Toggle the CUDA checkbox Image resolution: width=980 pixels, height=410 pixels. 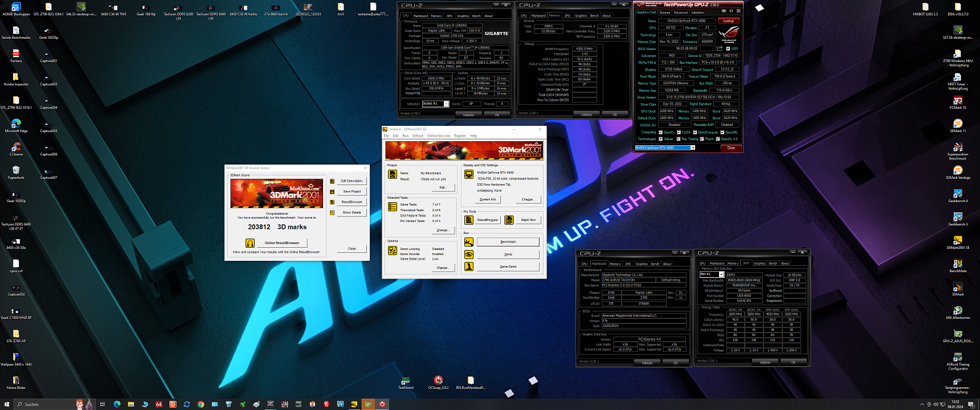tap(679, 132)
